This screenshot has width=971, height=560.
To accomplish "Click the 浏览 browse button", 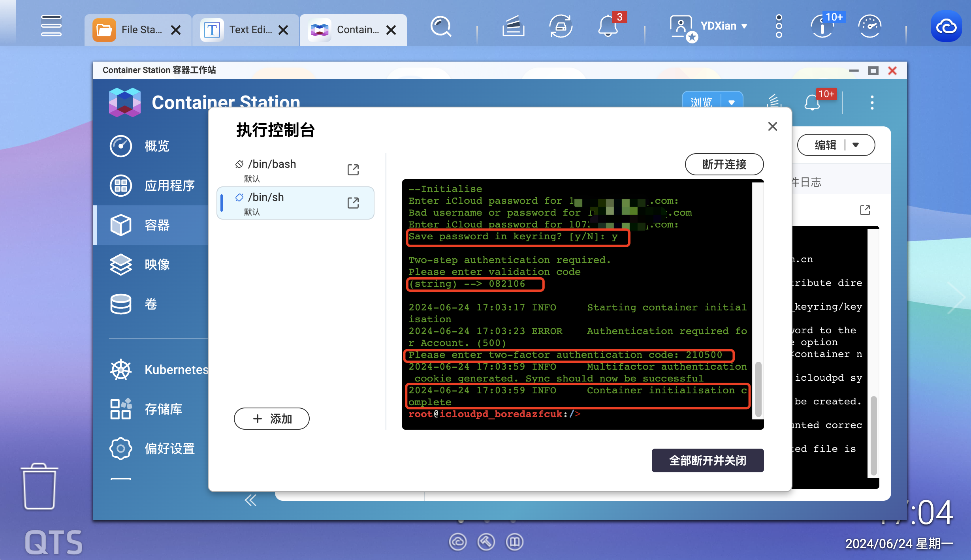I will (x=702, y=102).
